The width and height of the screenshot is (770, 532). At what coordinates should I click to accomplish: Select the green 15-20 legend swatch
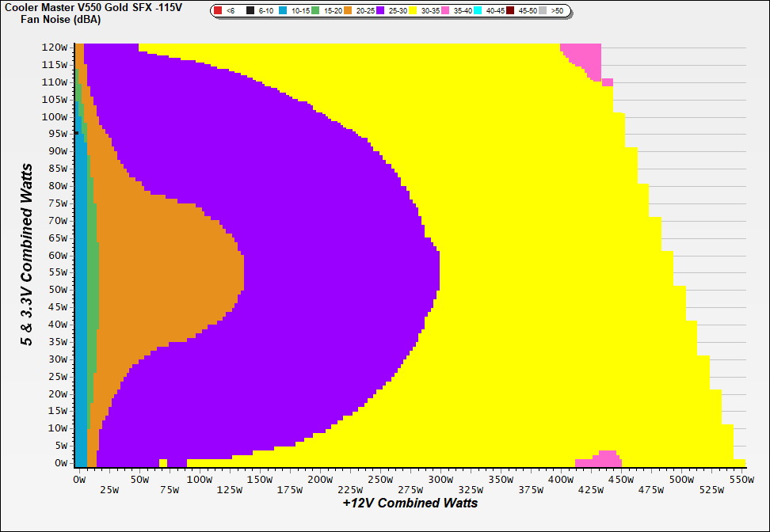(x=315, y=11)
